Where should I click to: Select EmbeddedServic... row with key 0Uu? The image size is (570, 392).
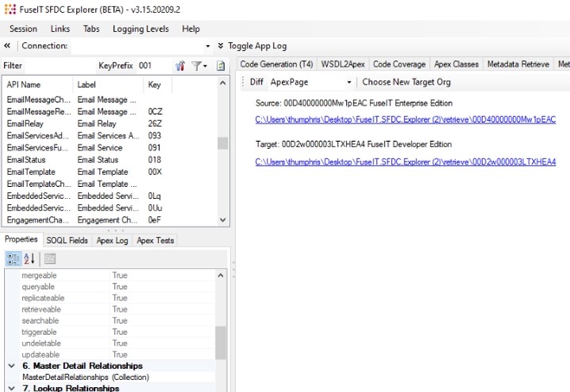(109, 207)
